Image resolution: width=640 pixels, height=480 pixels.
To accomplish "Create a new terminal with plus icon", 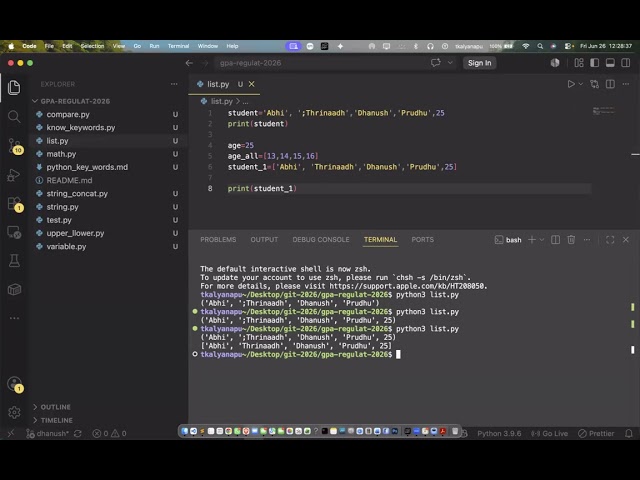I will point(532,240).
